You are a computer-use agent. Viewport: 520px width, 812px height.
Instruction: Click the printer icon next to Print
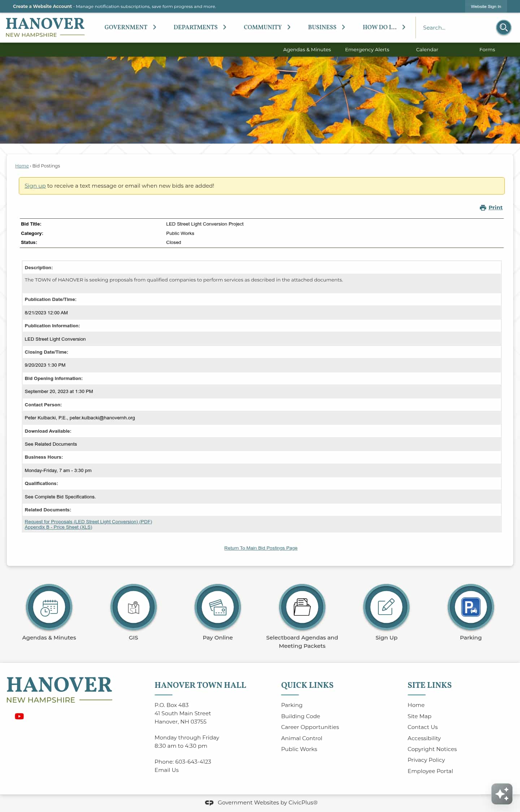(483, 208)
